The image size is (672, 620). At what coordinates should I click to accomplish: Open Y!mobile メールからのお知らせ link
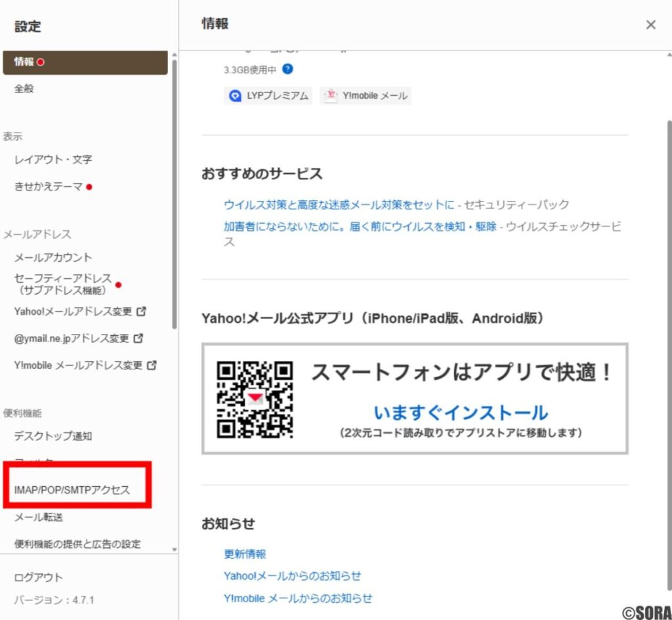pyautogui.click(x=298, y=598)
